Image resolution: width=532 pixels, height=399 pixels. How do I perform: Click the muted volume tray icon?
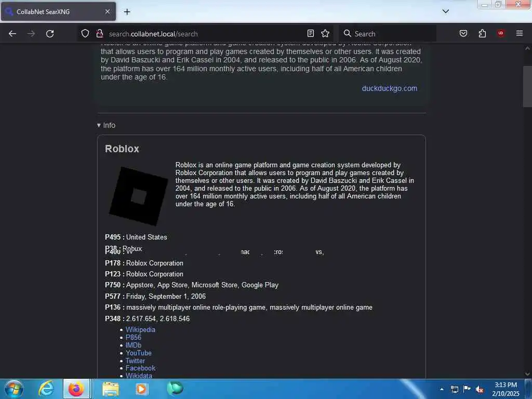(480, 389)
